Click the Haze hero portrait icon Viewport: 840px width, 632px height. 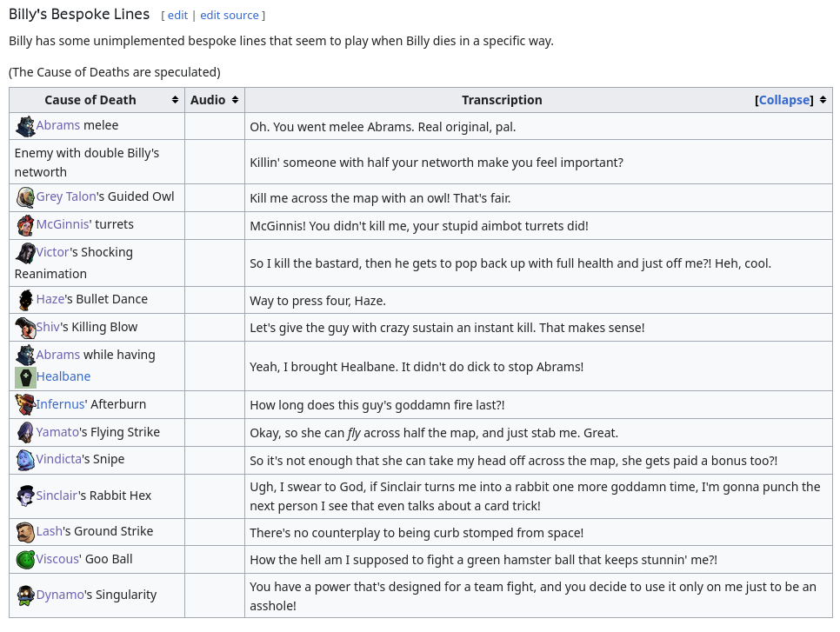click(25, 300)
